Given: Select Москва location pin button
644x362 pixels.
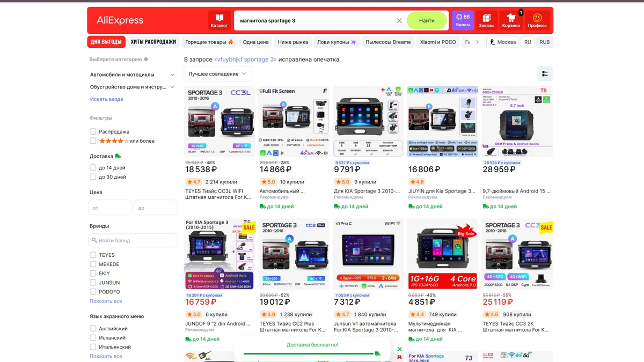Looking at the screenshot, I should click(502, 42).
